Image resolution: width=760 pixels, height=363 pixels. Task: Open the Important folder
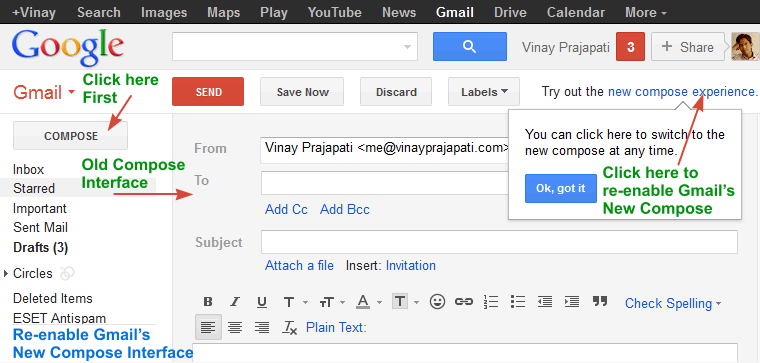[x=40, y=208]
